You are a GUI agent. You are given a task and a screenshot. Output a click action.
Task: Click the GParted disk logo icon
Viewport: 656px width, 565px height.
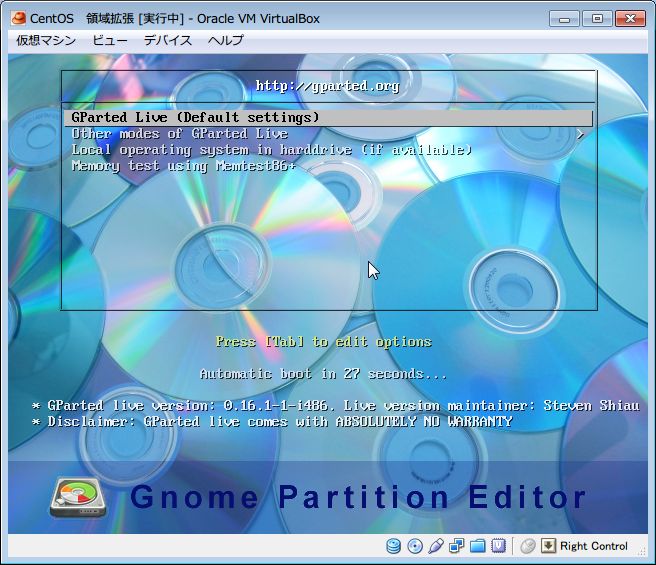point(78,497)
